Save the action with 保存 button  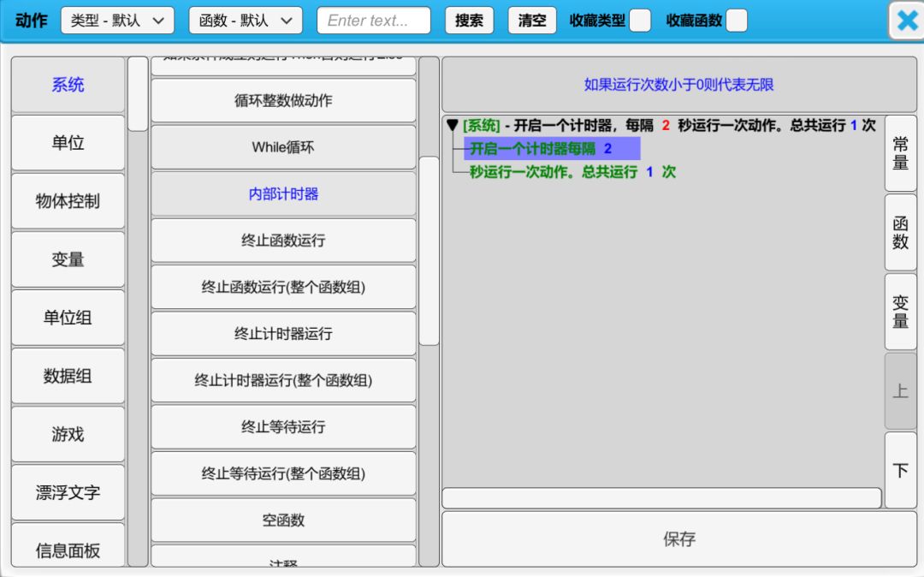click(x=678, y=539)
